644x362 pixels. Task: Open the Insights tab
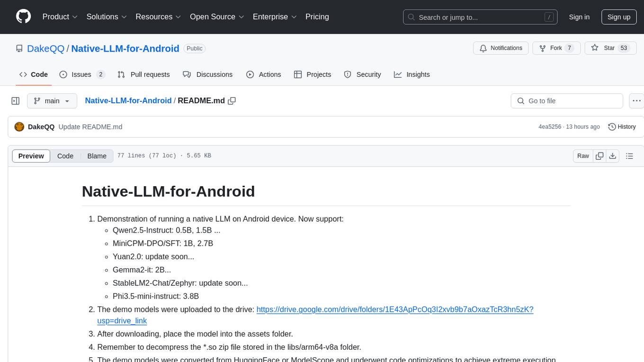[x=412, y=74]
